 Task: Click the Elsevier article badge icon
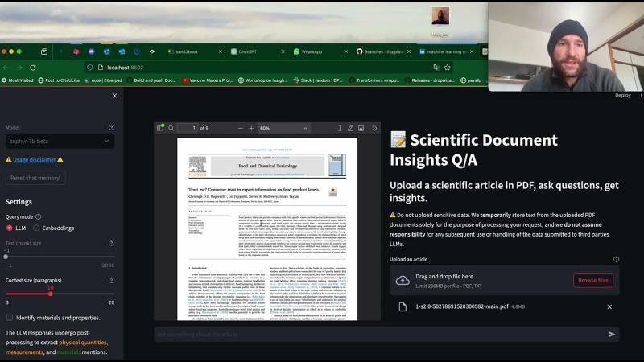click(x=333, y=191)
